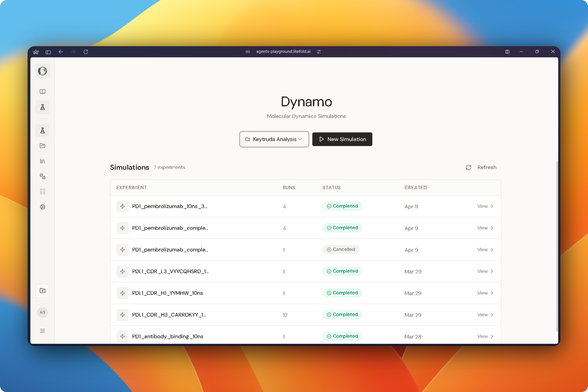
Task: Click the link icon beside the URL
Action: [x=247, y=52]
